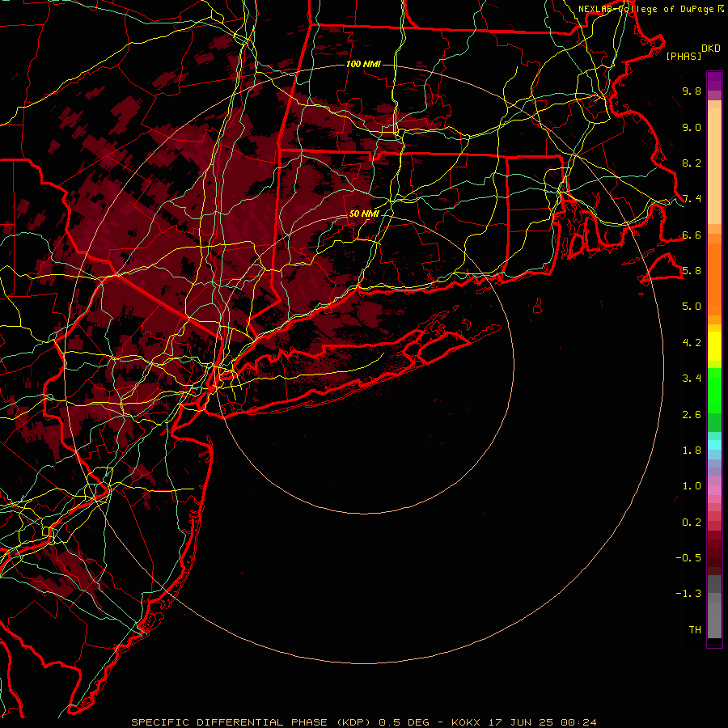Screen dimensions: 728x728
Task: Click the 17 JUN 25 date text
Action: [x=520, y=722]
